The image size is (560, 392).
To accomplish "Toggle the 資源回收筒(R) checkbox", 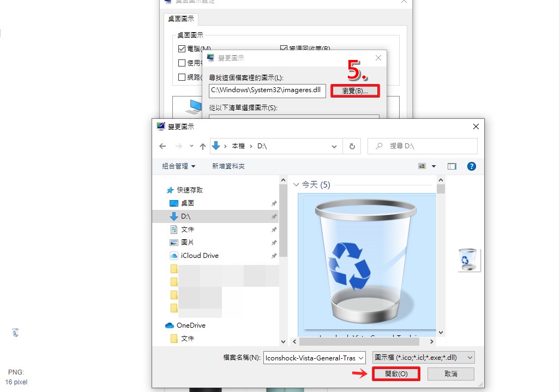I will [284, 48].
